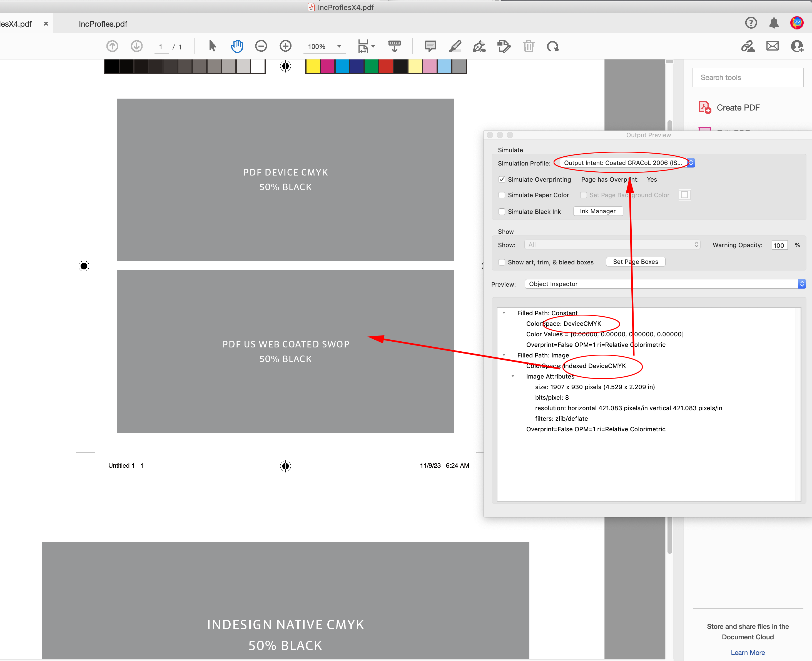Select the selection arrow tool
Screen dimensions: 812x661
(x=212, y=46)
